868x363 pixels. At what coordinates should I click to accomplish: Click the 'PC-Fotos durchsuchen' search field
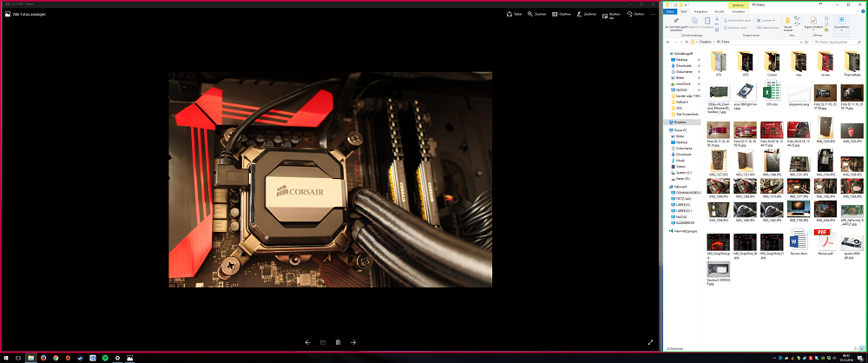click(x=837, y=43)
